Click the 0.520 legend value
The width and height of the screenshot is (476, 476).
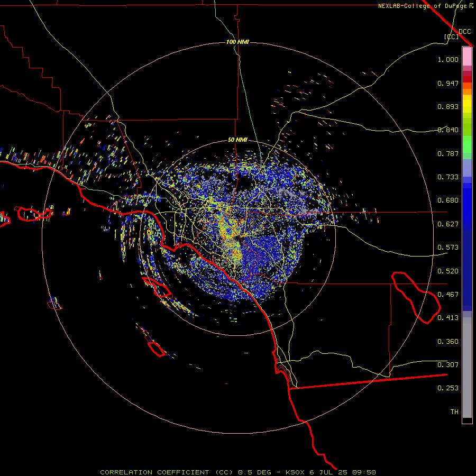[x=448, y=271]
